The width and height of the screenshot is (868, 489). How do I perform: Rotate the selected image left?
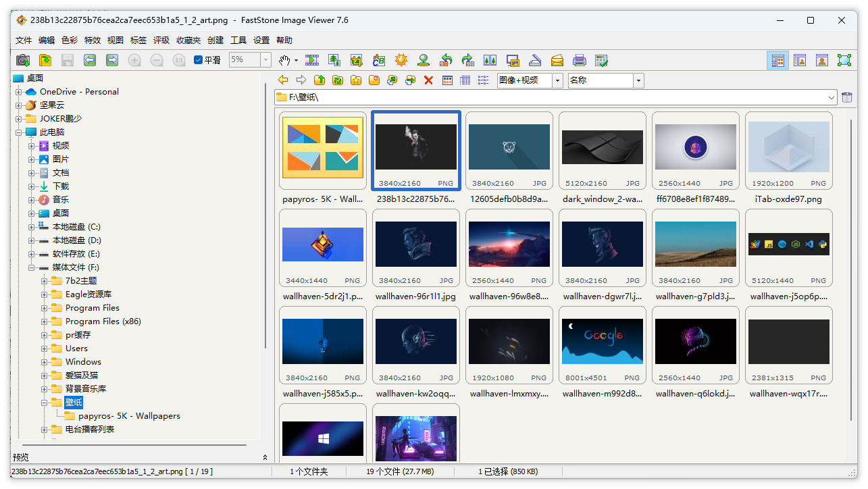tap(445, 60)
